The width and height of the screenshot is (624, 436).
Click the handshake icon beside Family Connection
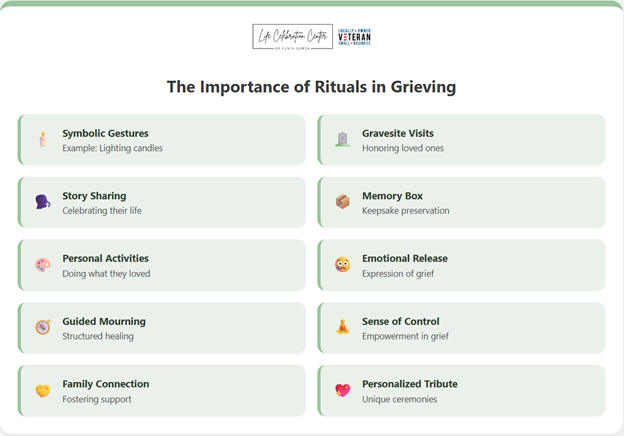(43, 391)
